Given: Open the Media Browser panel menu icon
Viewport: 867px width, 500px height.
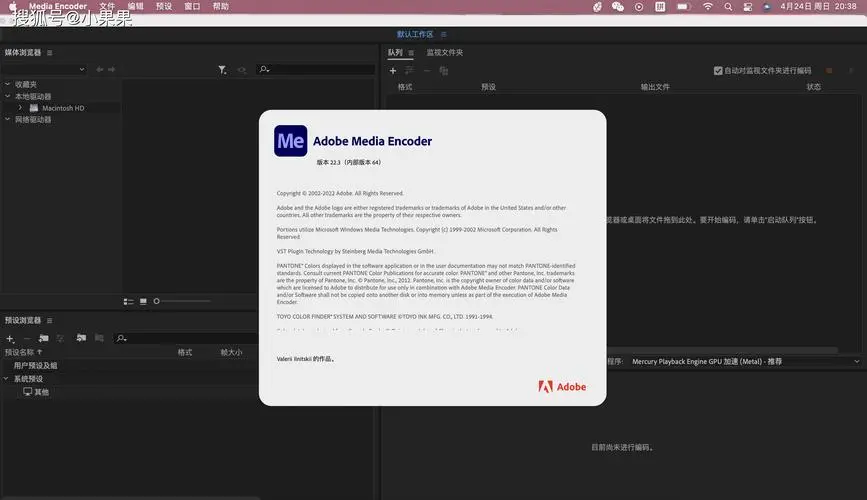Looking at the screenshot, I should point(50,53).
